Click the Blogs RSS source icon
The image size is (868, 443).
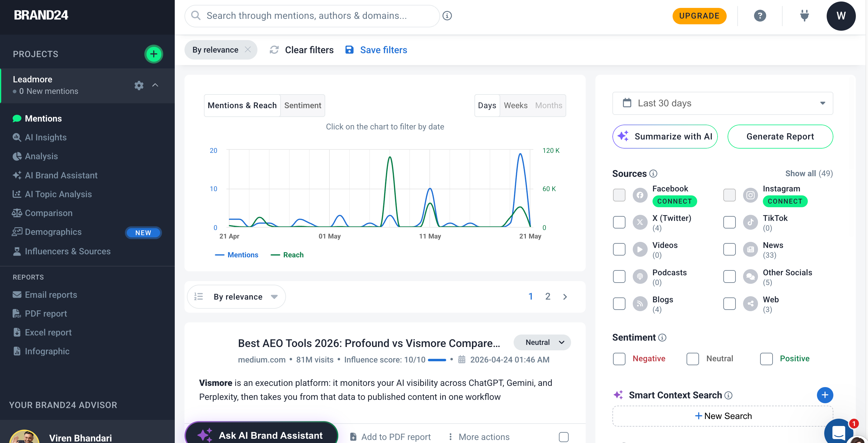[x=640, y=304]
